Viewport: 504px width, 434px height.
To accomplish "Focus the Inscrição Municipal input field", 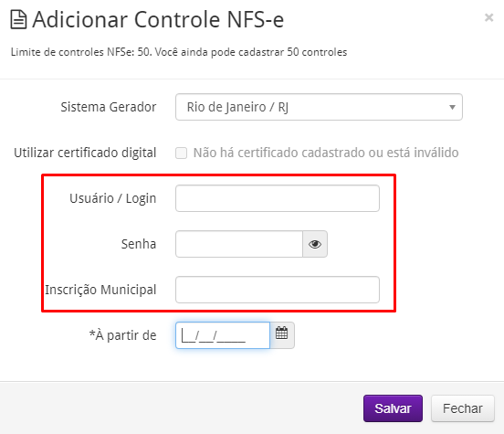I will (278, 290).
